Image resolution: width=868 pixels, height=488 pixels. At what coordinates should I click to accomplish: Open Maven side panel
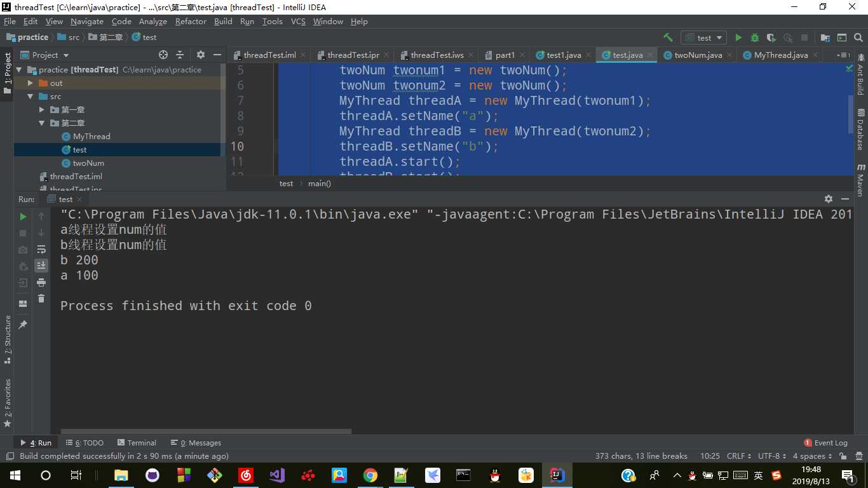[860, 180]
